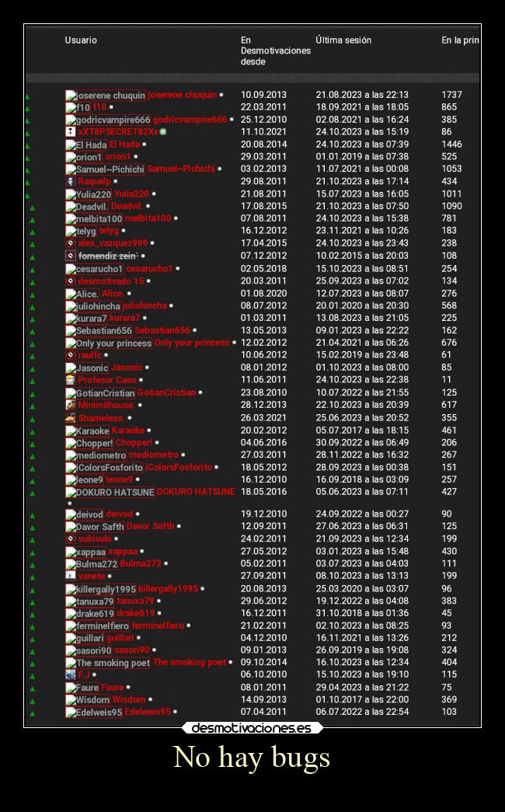This screenshot has height=812, width=505.
Task: Click the white status dot after El Hada
Action: pyautogui.click(x=145, y=145)
